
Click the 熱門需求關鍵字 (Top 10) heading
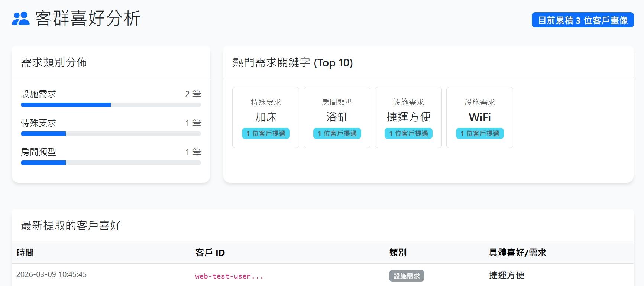click(292, 62)
